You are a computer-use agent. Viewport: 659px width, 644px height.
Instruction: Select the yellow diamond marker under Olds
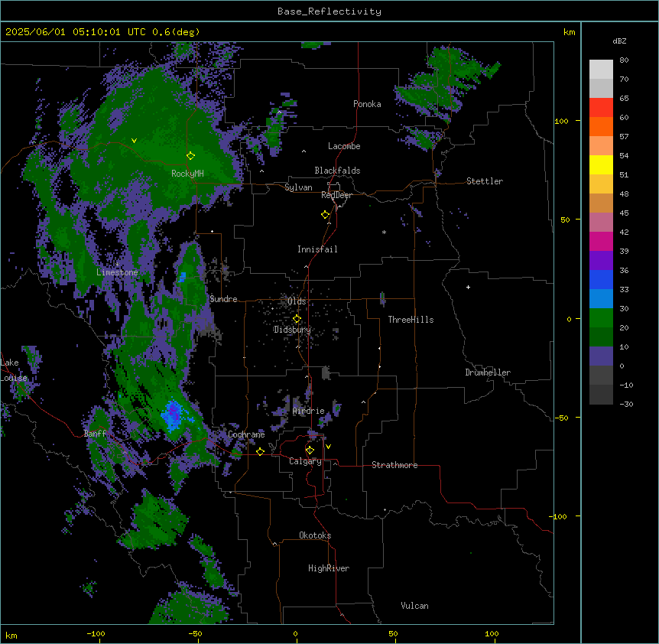tap(297, 319)
